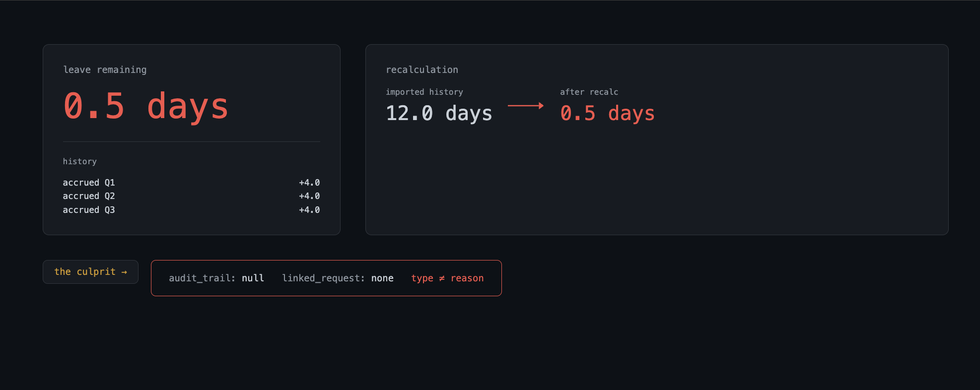Click the 'accrued Q1' history row
This screenshot has width=980, height=390.
click(192, 183)
